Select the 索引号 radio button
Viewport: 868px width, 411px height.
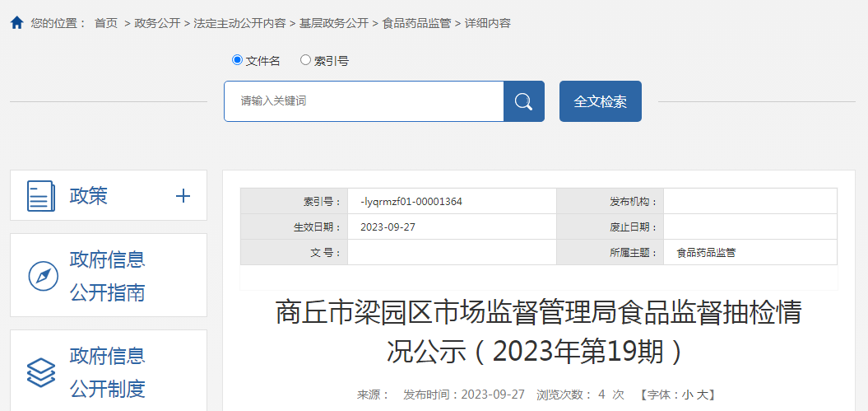coord(305,60)
